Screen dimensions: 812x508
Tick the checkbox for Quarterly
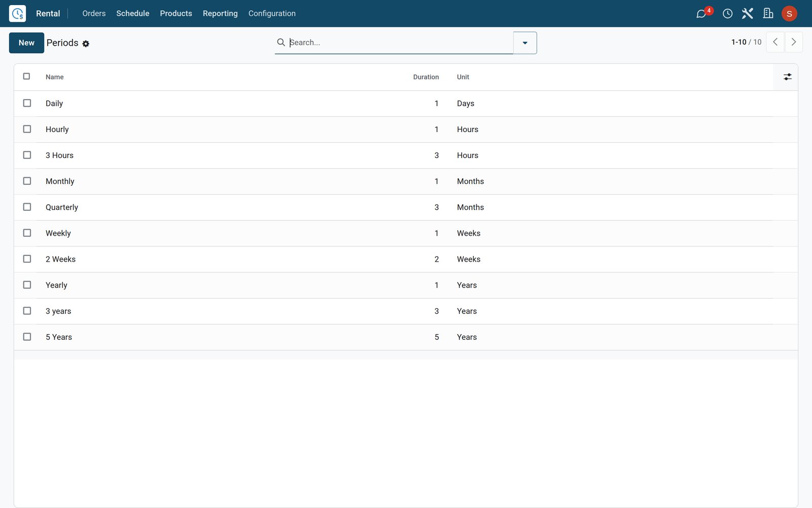[27, 207]
